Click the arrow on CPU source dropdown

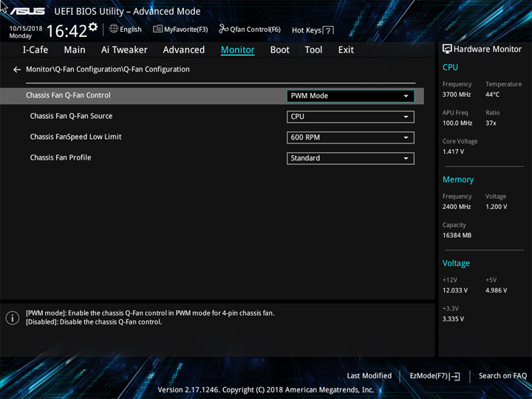(406, 117)
